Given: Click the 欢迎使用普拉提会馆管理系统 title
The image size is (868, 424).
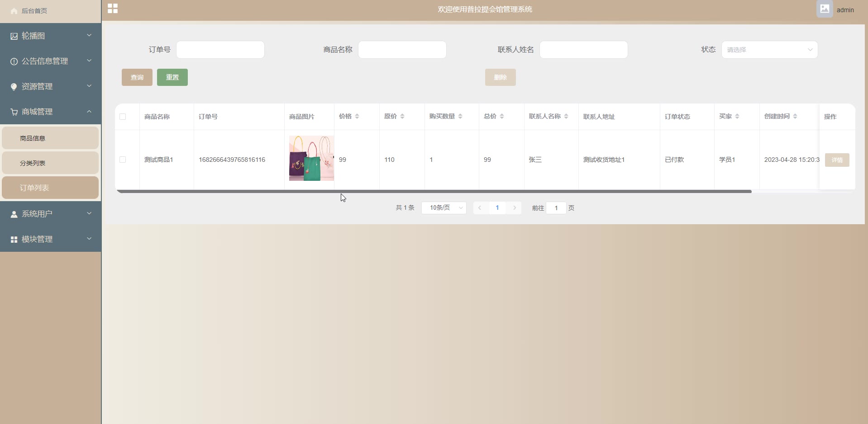Looking at the screenshot, I should tap(485, 9).
